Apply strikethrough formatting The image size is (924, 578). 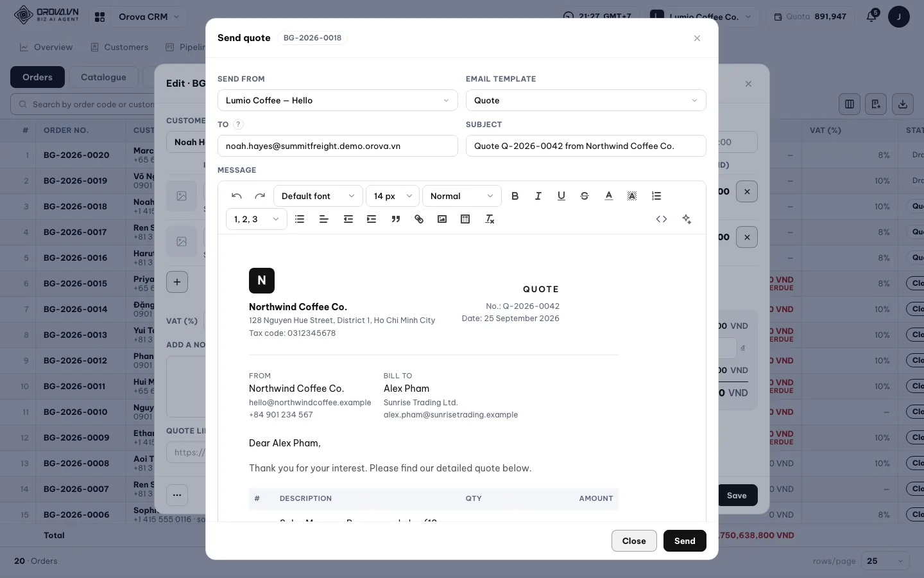tap(585, 196)
